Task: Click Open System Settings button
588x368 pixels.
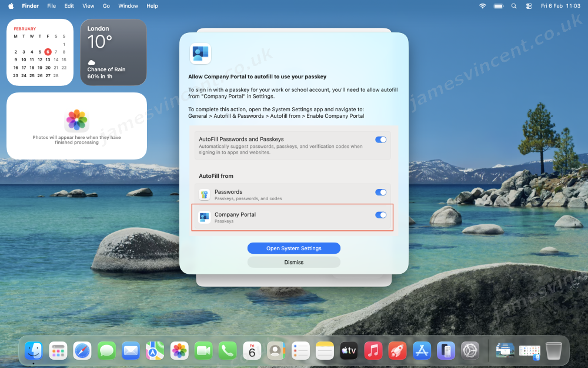Action: [293, 248]
